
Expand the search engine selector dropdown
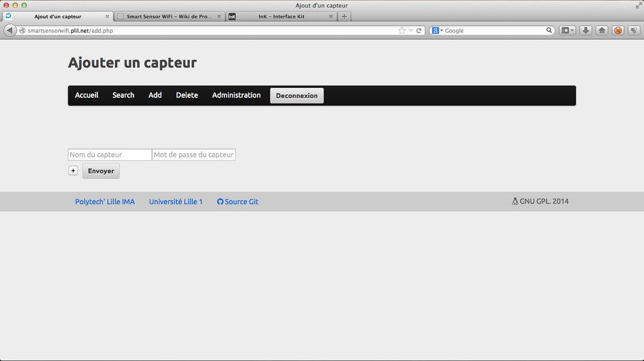(437, 31)
